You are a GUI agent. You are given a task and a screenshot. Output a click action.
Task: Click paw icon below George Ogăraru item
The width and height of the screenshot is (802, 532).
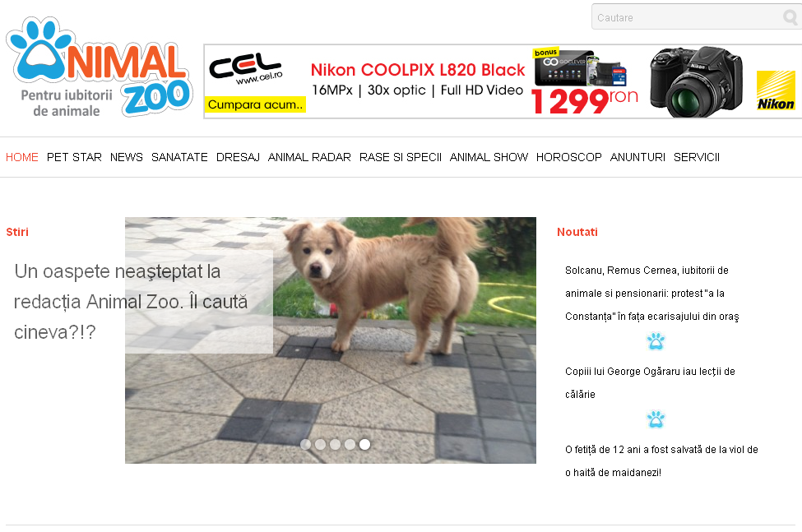tap(656, 419)
